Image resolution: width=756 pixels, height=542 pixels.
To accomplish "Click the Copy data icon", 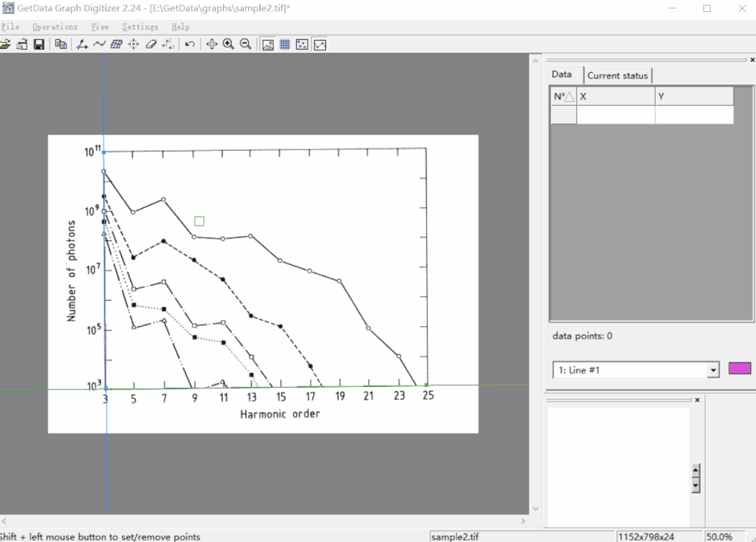I will 60,43.
